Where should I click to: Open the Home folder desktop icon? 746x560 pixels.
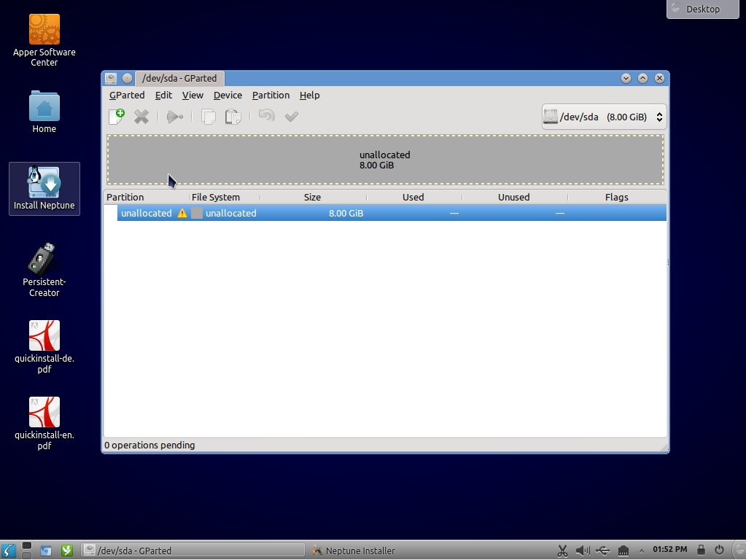tap(44, 112)
